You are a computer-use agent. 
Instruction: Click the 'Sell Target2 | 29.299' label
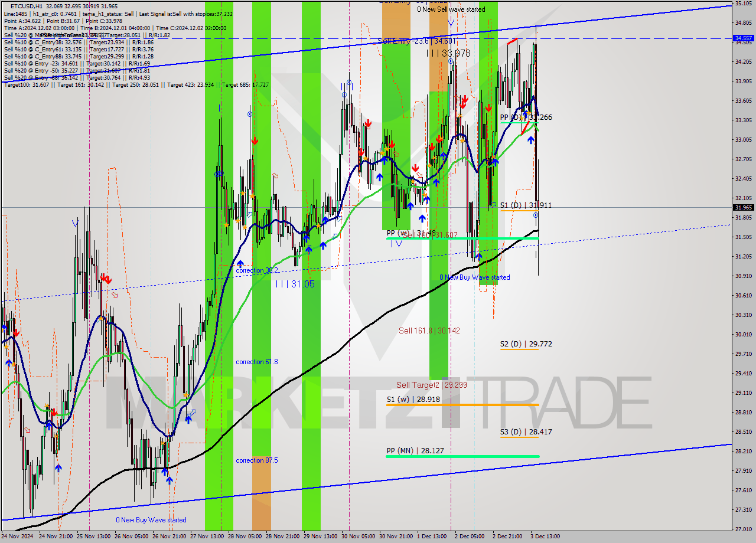[432, 385]
